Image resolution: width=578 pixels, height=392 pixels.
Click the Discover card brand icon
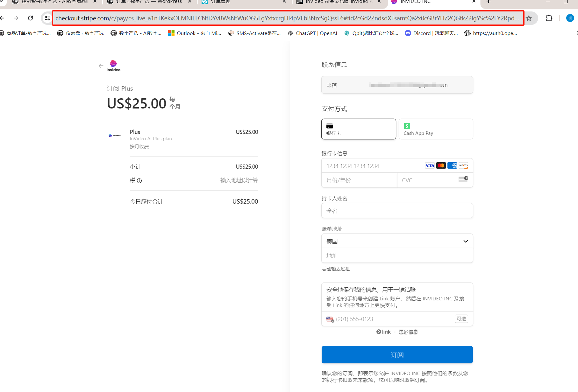[x=463, y=165]
